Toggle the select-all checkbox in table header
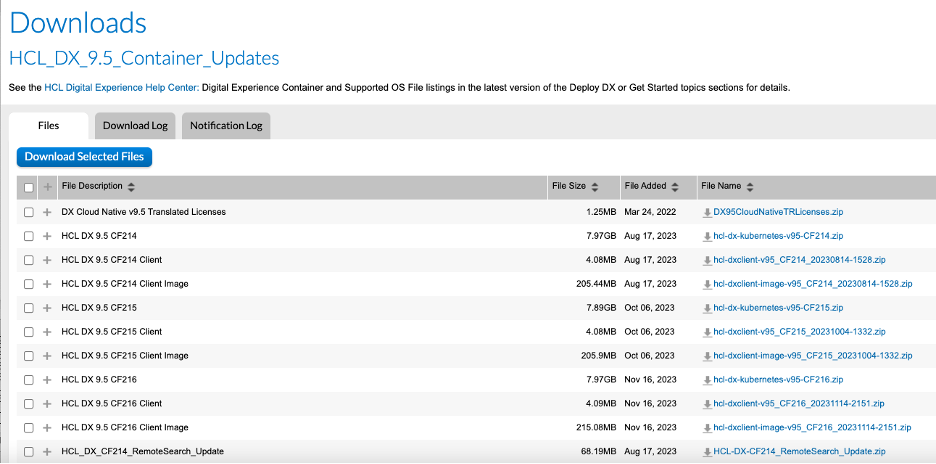936x464 pixels. (x=29, y=187)
